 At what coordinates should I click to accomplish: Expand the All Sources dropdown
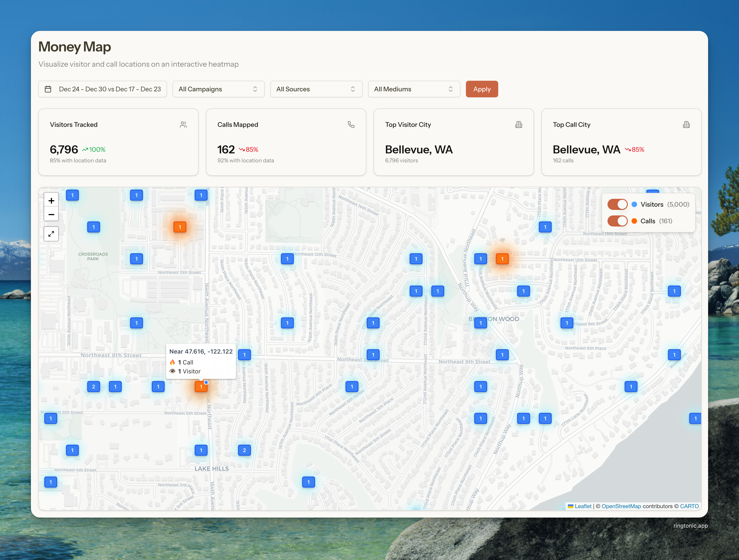(316, 89)
